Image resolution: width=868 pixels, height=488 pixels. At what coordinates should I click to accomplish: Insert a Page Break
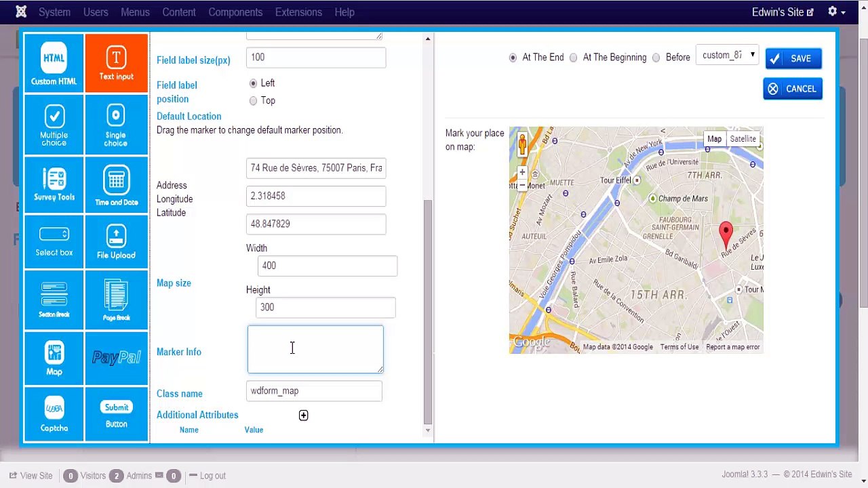click(x=116, y=300)
